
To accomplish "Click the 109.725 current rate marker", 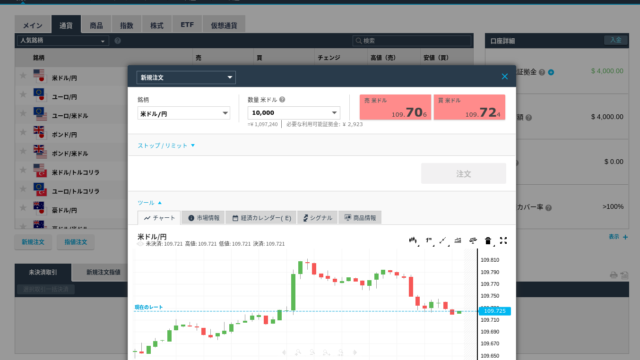I will click(x=494, y=311).
